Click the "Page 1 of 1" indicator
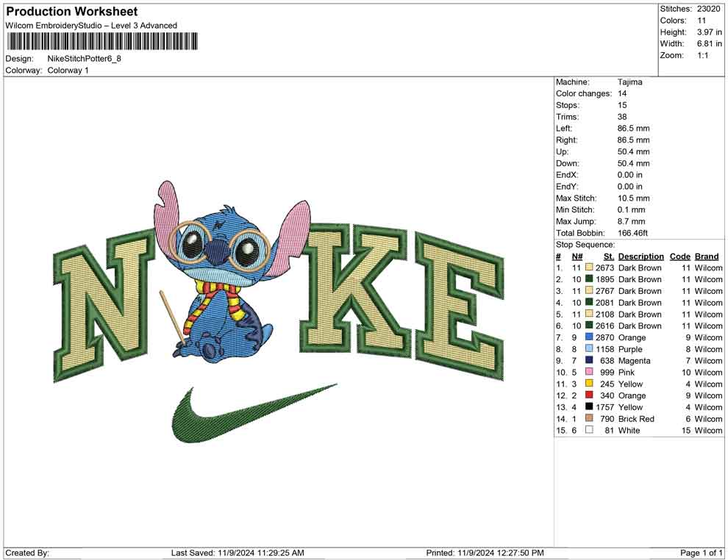This screenshot has width=728, height=560. (x=701, y=553)
